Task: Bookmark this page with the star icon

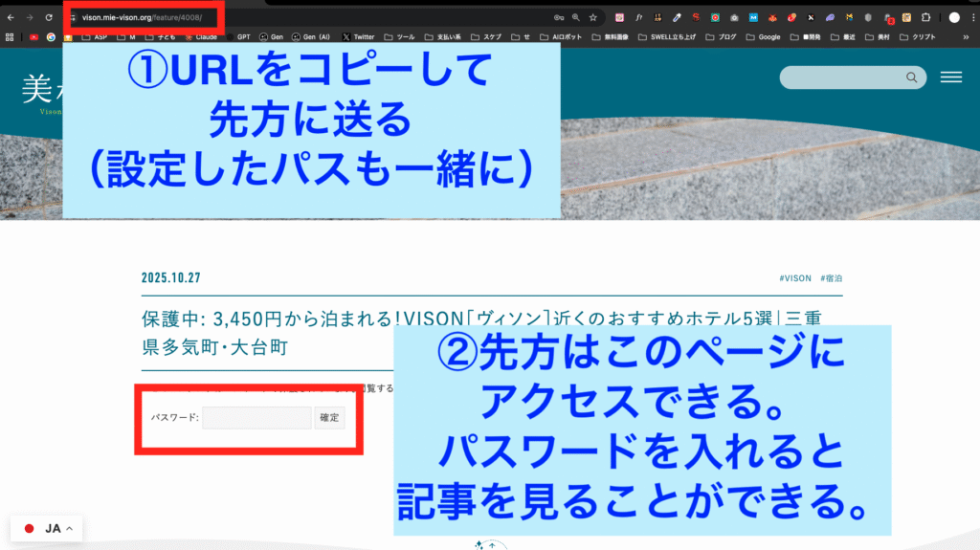Action: pyautogui.click(x=593, y=17)
